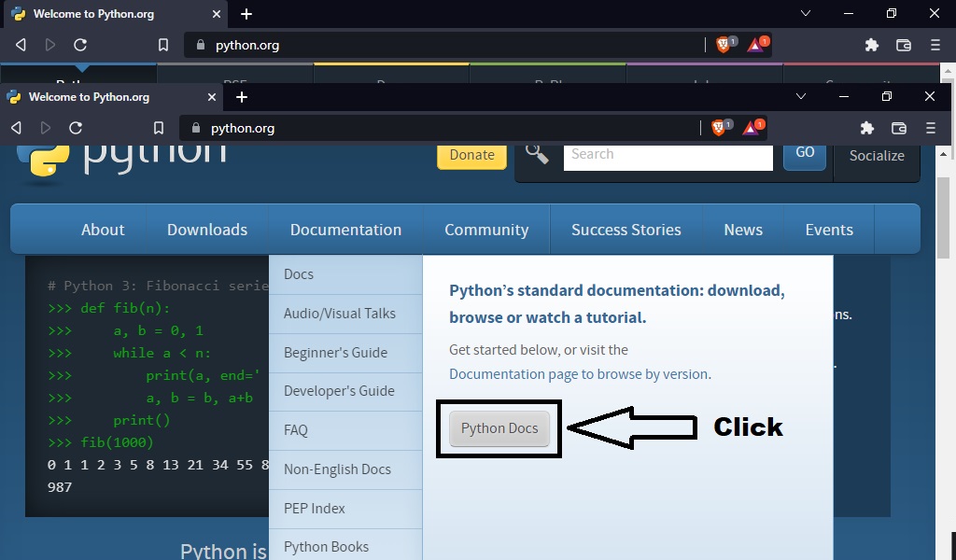
Task: Open Brave Shields icon in front window
Action: tap(720, 127)
